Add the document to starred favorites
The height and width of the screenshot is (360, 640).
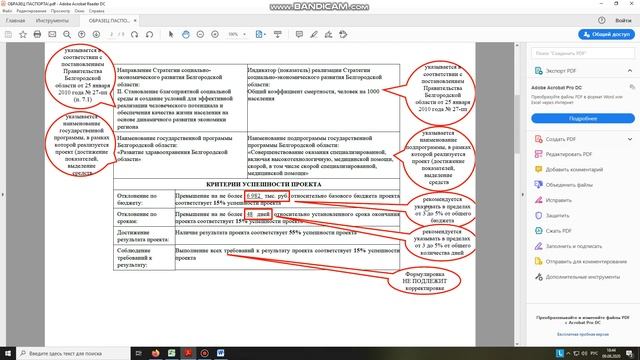[x=23, y=35]
